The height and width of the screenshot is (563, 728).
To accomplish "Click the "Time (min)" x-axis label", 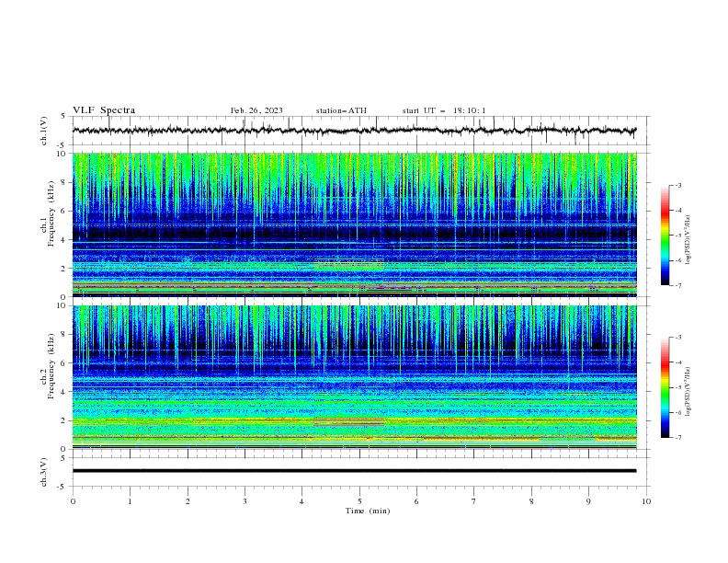I will click(x=368, y=511).
